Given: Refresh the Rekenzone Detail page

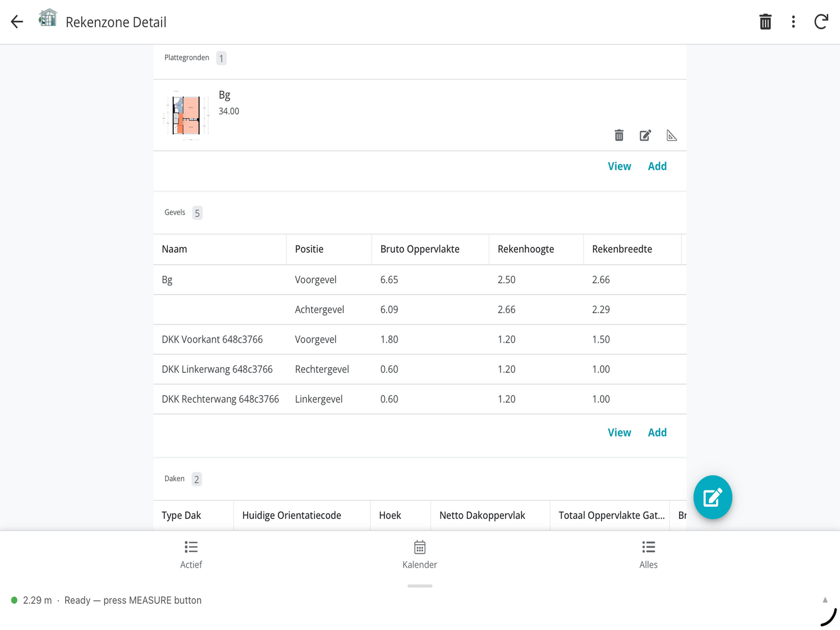Looking at the screenshot, I should point(821,22).
